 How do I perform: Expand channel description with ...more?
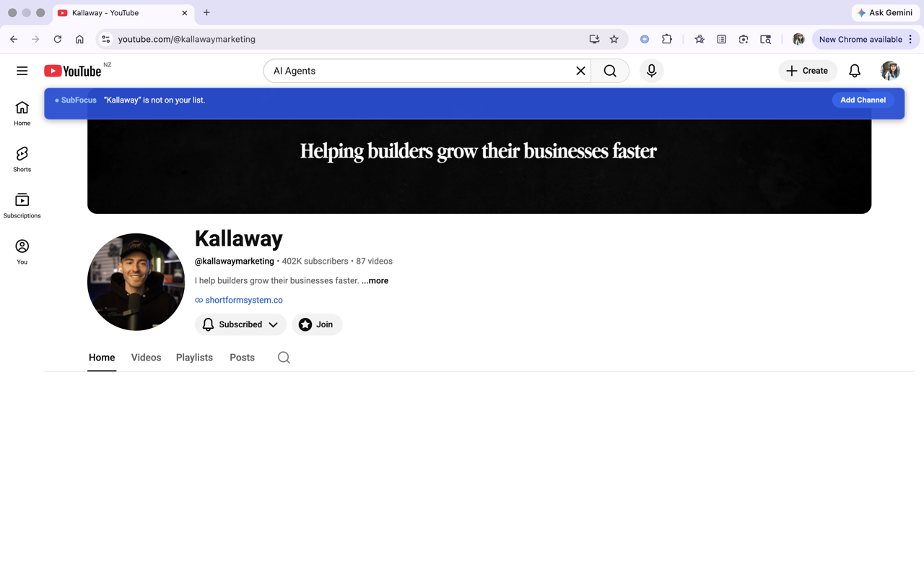375,280
